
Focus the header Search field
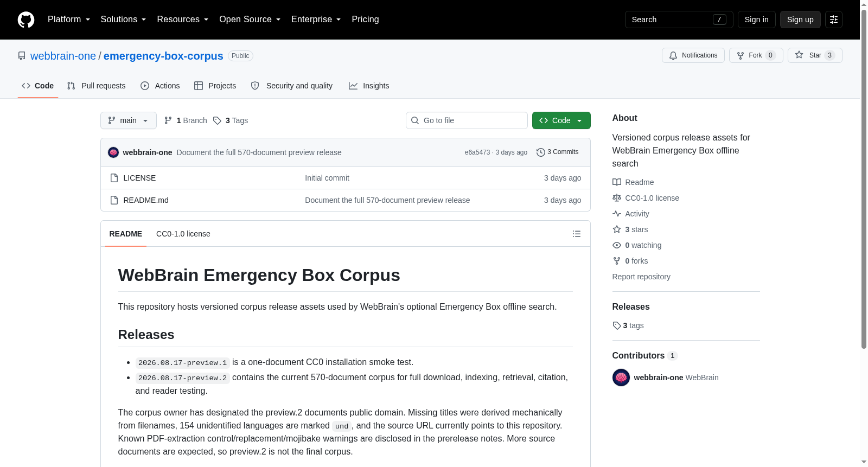679,20
